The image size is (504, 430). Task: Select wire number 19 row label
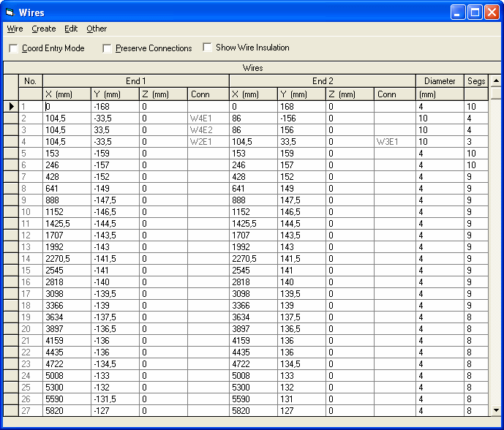[x=31, y=317]
